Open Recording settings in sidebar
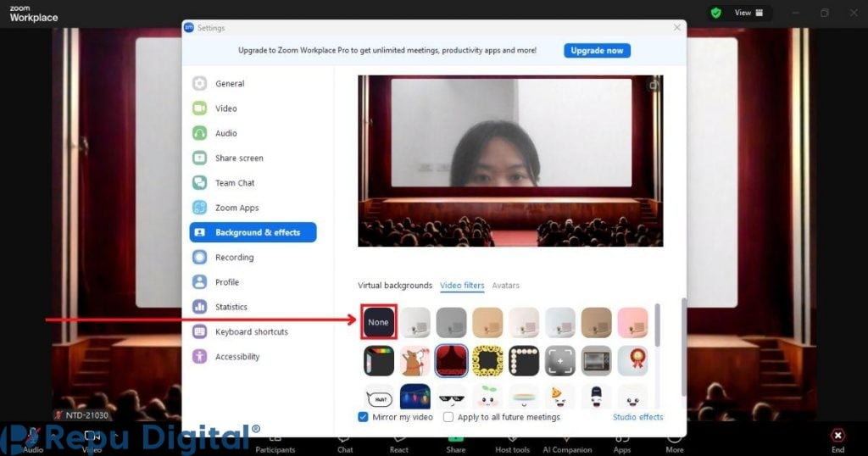This screenshot has height=456, width=868. [x=234, y=258]
